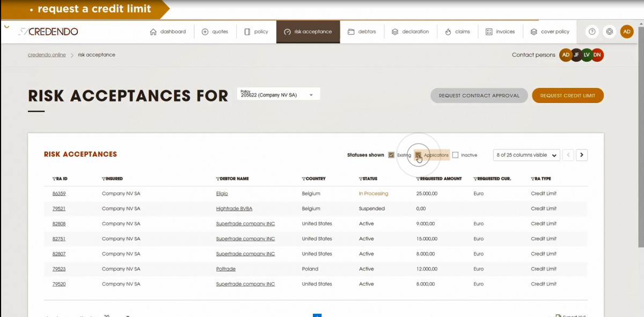Click the Credendo logo
The image size is (644, 317).
point(48,32)
